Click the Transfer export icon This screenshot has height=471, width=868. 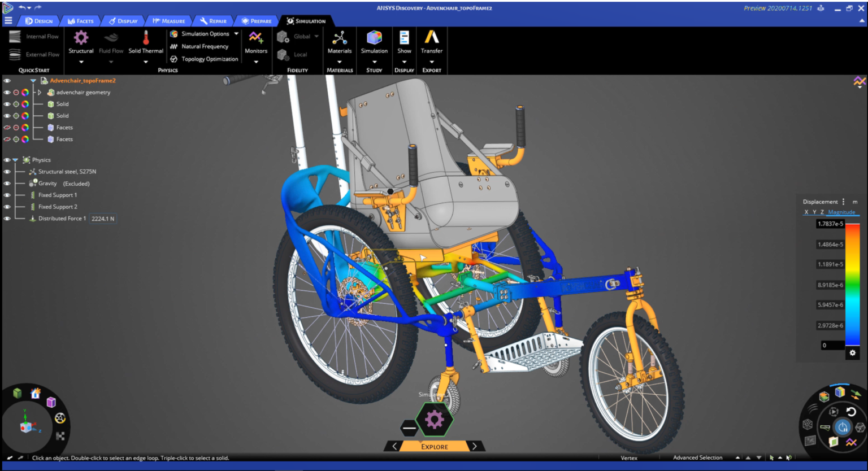[x=432, y=37]
